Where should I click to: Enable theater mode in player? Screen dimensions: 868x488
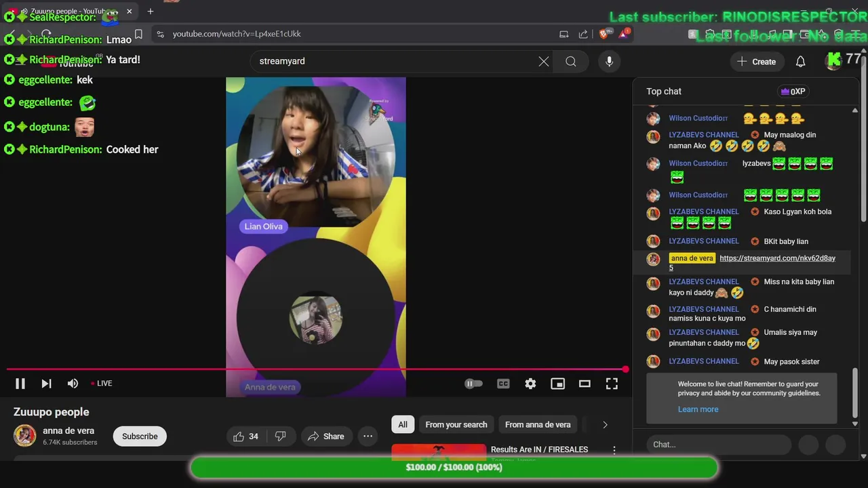tap(585, 384)
